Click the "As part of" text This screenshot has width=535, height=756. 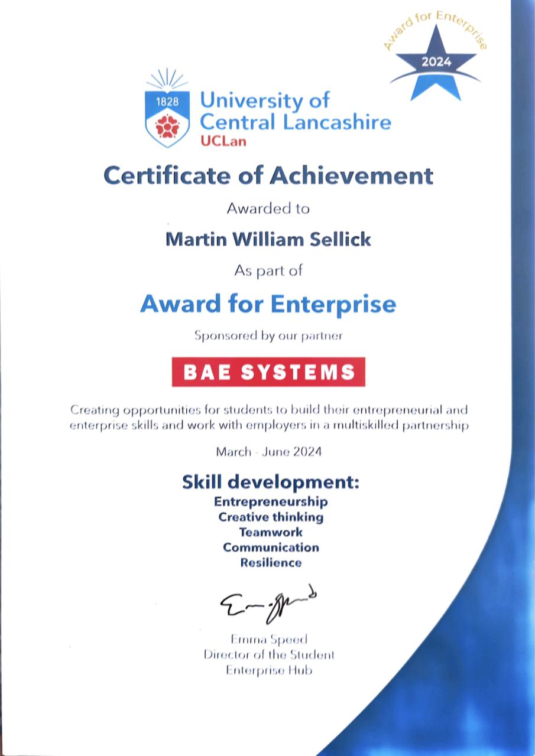point(268,271)
